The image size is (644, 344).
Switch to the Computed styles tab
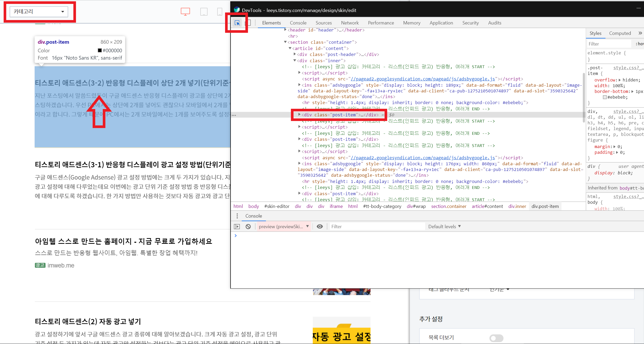pos(620,33)
